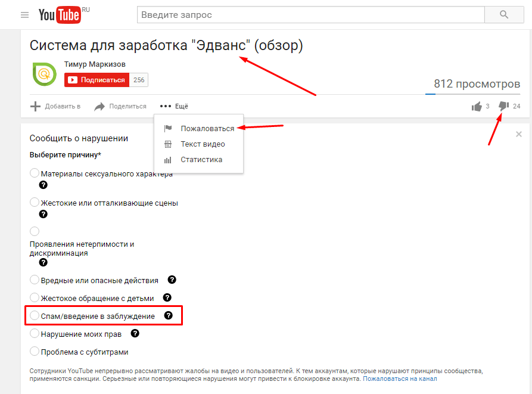Choose Пожаловаться from the dropdown menu
The image size is (532, 394).
point(198,128)
